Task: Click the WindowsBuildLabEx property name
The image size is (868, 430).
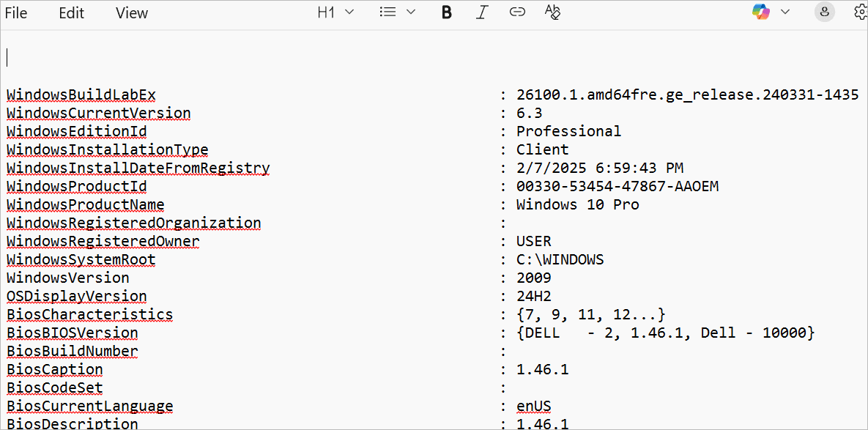Action: point(81,94)
